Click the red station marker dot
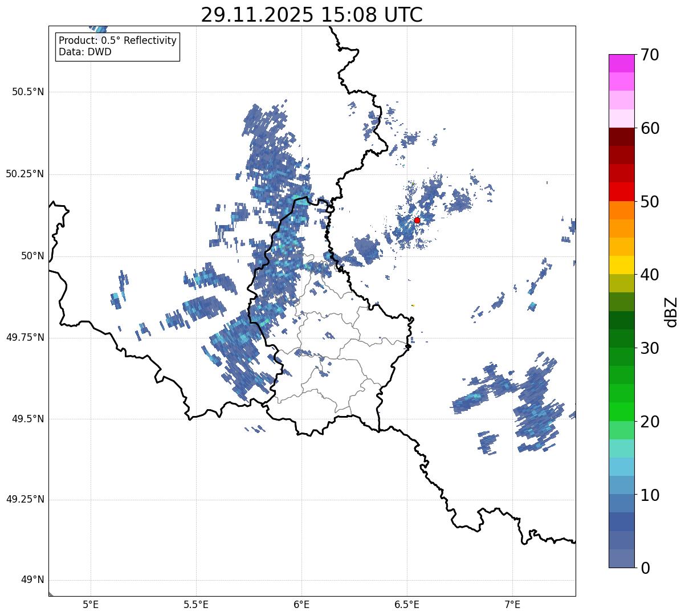This screenshot has width=685, height=616. click(417, 220)
